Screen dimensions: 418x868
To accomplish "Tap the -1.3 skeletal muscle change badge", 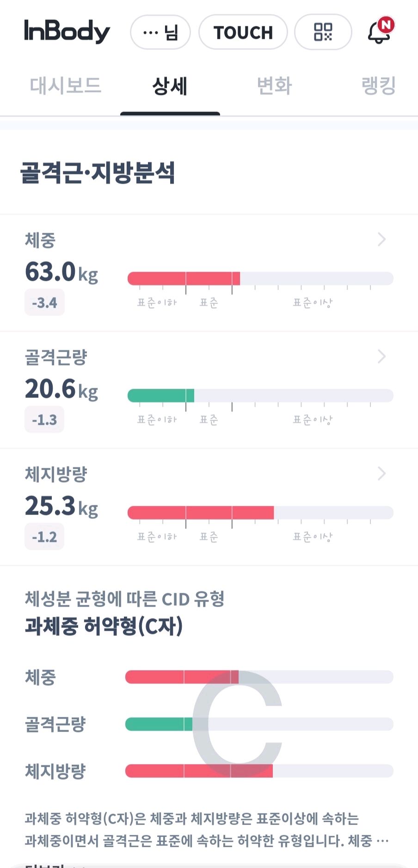I will [x=44, y=420].
